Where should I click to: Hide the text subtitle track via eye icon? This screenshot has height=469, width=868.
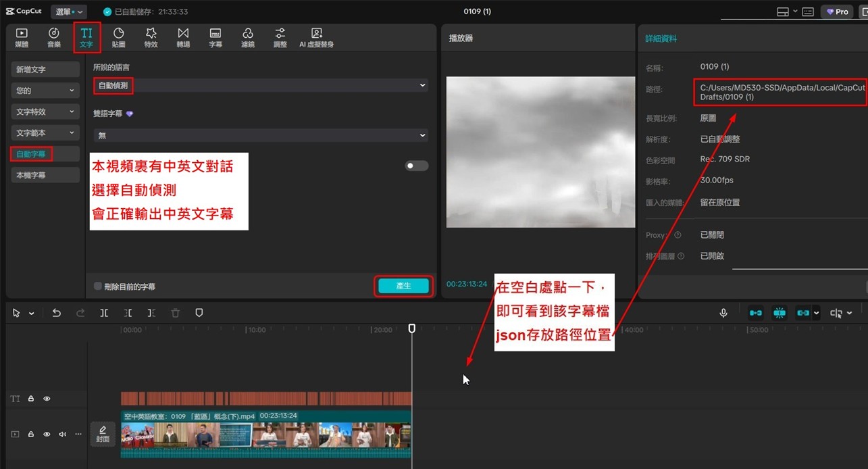(x=47, y=399)
